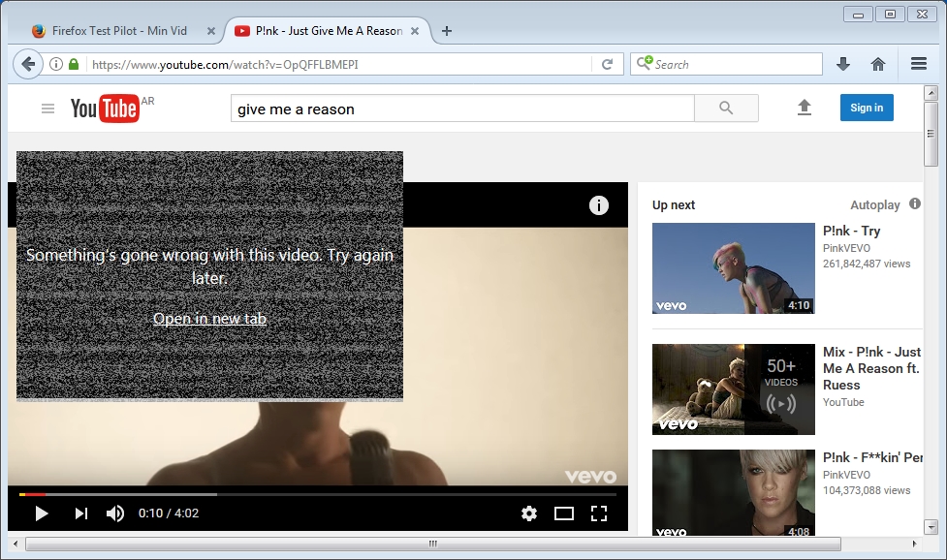Open YouTube guide sidebar menu
This screenshot has height=560, width=947.
pos(47,109)
